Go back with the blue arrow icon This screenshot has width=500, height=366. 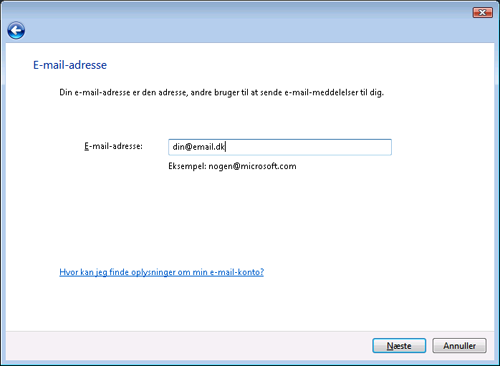pyautogui.click(x=16, y=31)
